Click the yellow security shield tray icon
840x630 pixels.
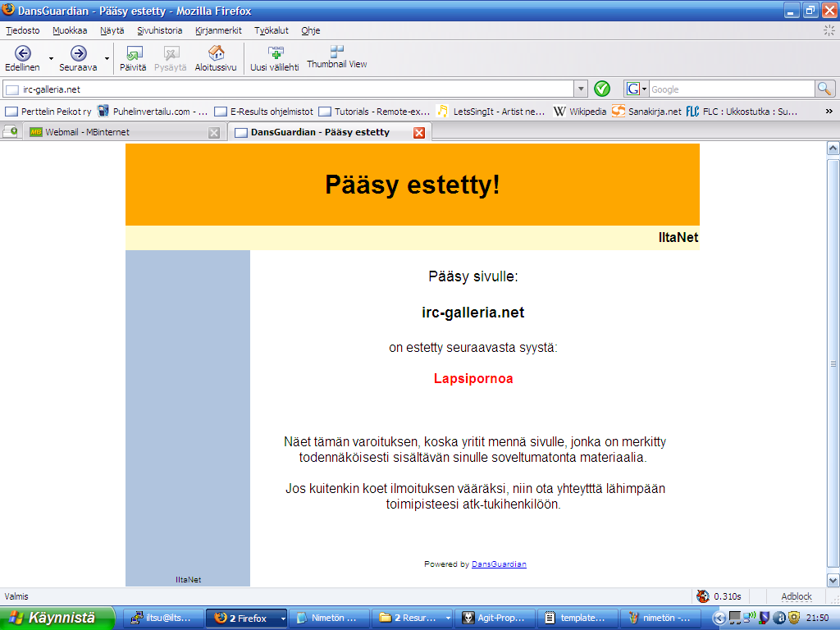793,618
